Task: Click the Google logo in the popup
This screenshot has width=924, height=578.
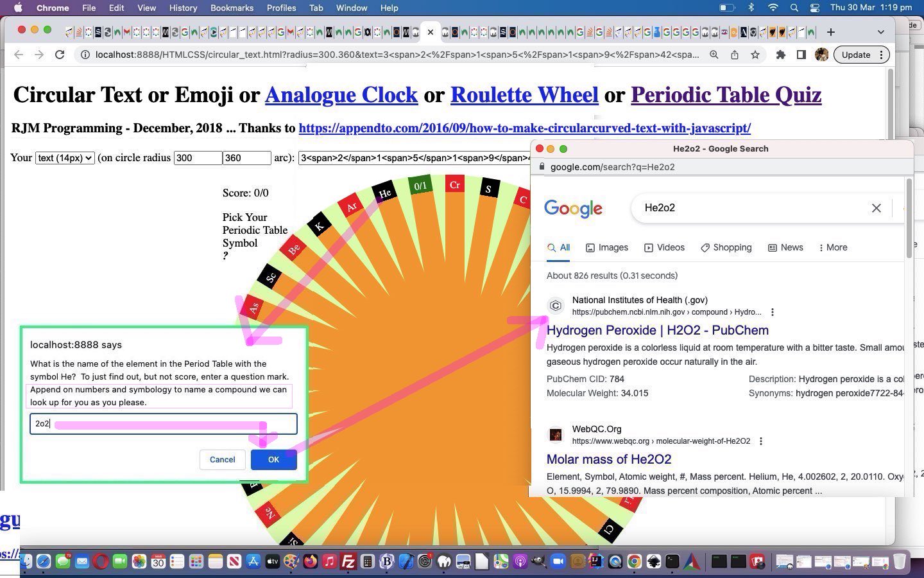Action: click(x=573, y=209)
